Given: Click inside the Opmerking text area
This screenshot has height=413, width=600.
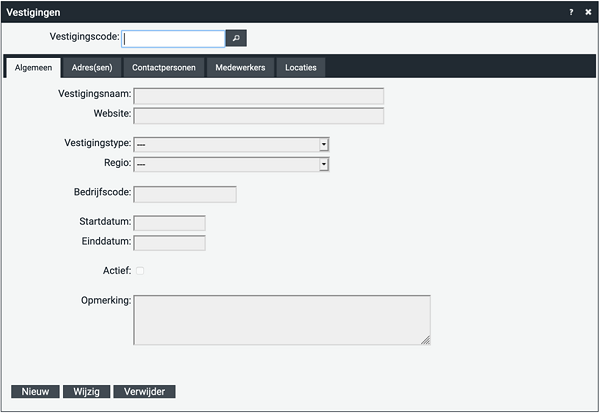Looking at the screenshot, I should click(x=282, y=320).
